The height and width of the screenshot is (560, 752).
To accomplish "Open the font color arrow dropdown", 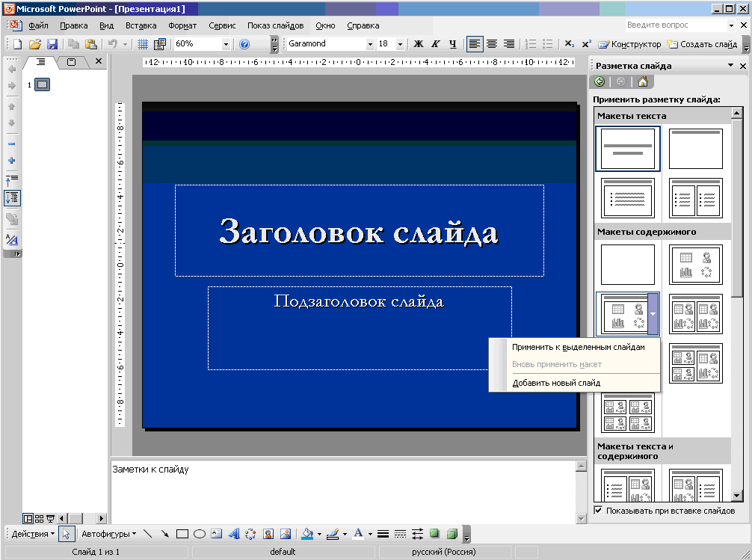I will tap(370, 534).
